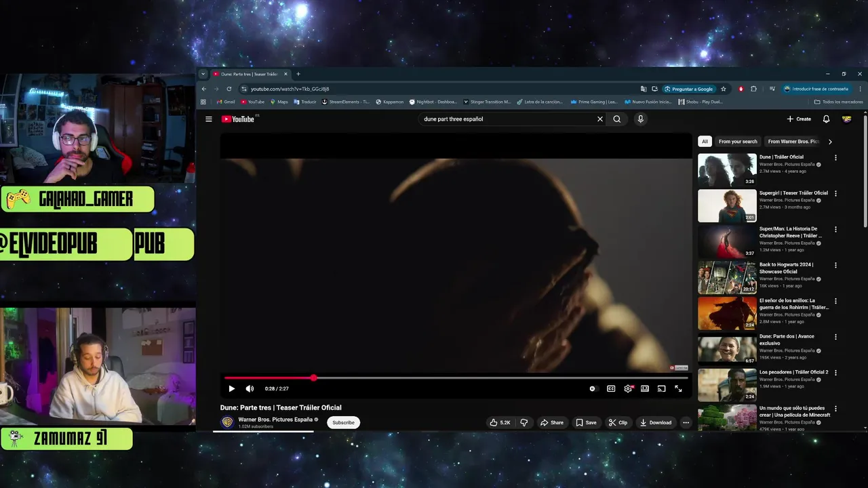Open El señor de los anillos Rohirrim trailer
The image size is (868, 488).
pos(793,304)
